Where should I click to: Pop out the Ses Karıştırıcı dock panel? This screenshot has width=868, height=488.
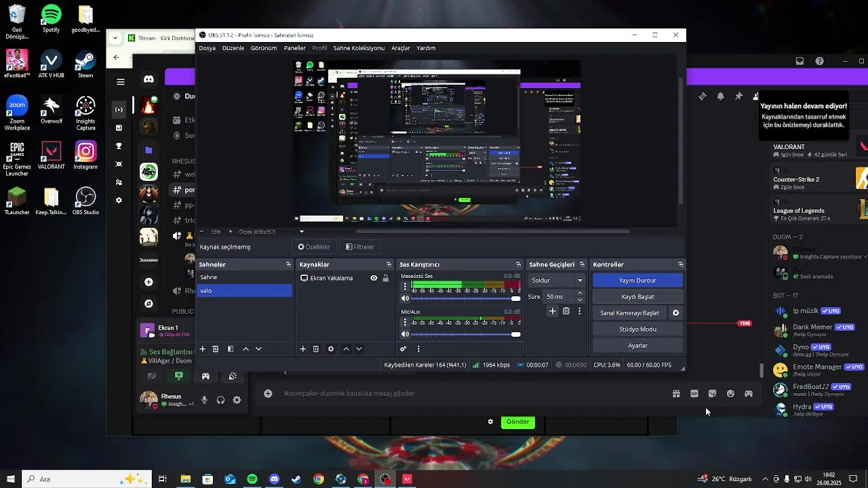(x=518, y=264)
